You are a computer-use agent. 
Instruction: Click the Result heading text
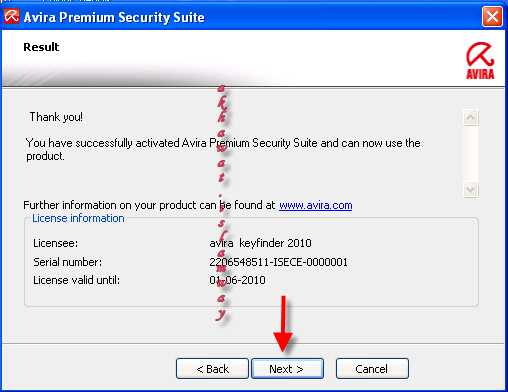(41, 47)
